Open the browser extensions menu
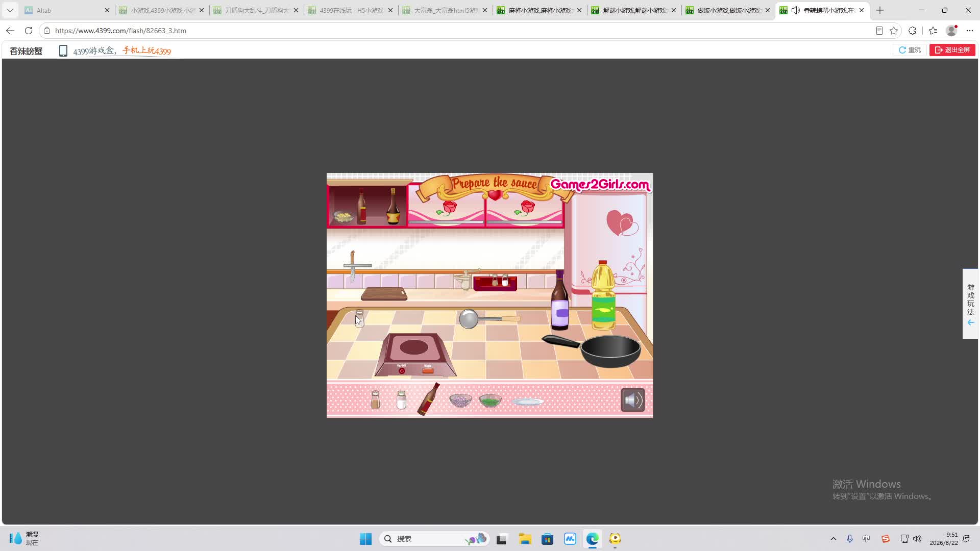The height and width of the screenshot is (551, 980). (x=913, y=31)
